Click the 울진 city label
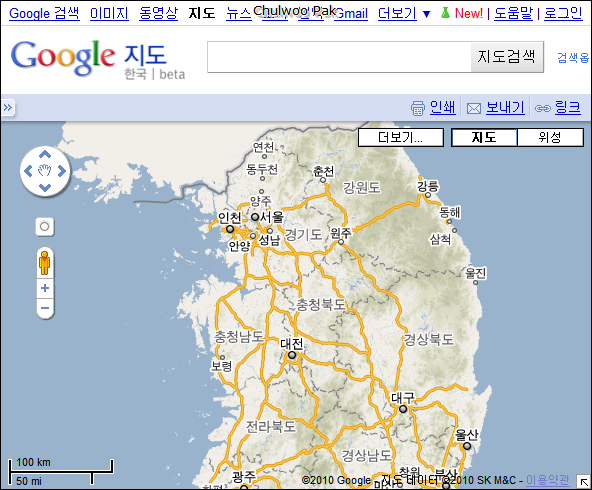This screenshot has width=592, height=490. (476, 273)
